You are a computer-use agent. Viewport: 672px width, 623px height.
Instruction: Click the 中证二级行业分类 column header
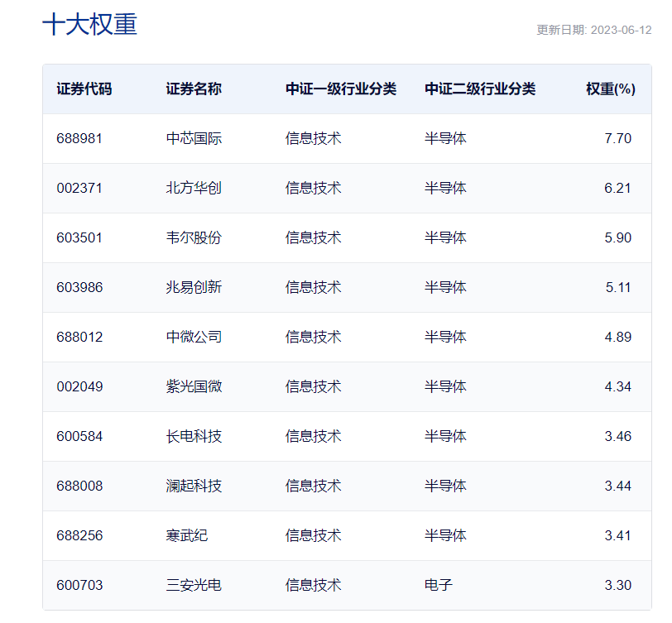(x=480, y=89)
